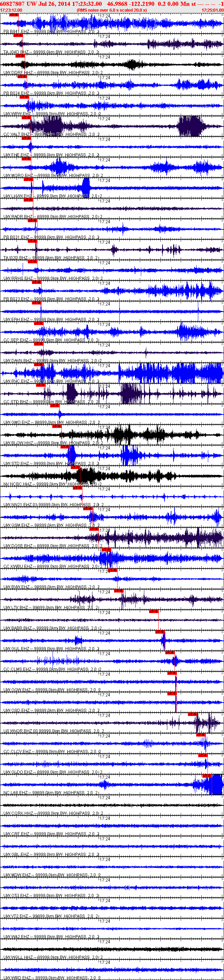Click red pick marker on UW.DOSE trace
Image resolution: width=224 pixels, height=980 pixels.
[x=94, y=529]
